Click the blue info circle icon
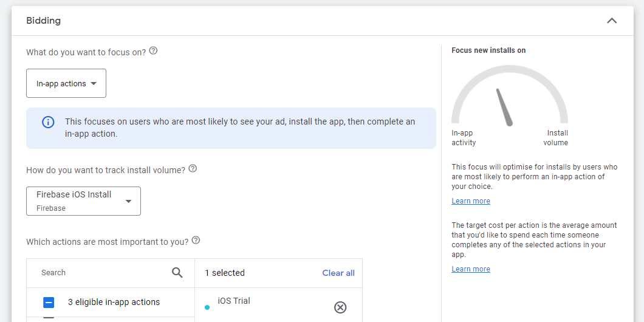Screen dimensions: 644x322 point(48,122)
